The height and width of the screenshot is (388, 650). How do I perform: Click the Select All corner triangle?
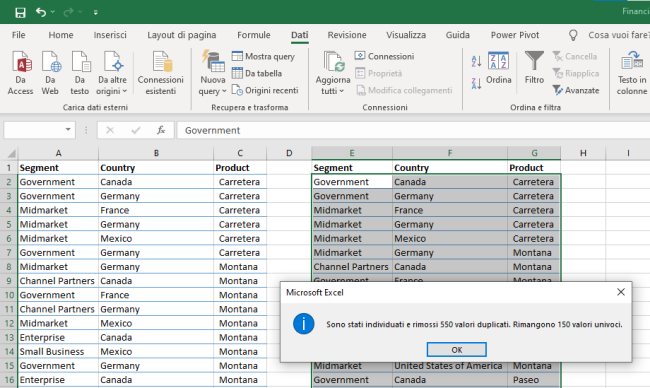coord(12,153)
